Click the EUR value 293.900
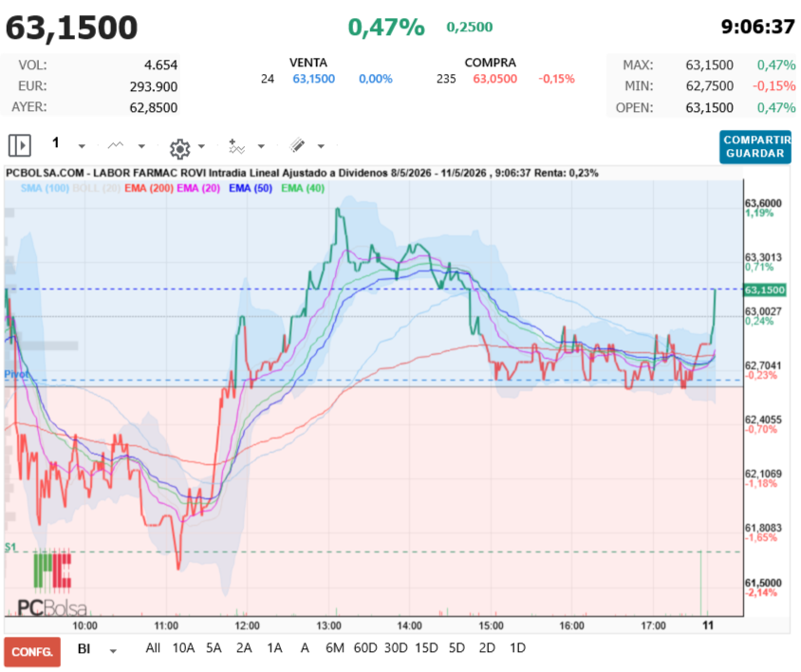 pos(153,86)
